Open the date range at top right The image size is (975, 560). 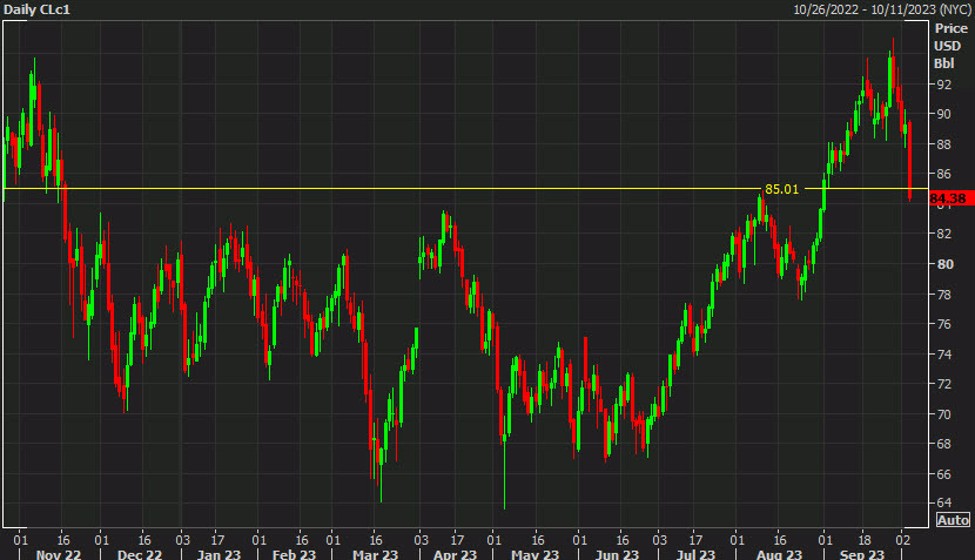(x=882, y=9)
